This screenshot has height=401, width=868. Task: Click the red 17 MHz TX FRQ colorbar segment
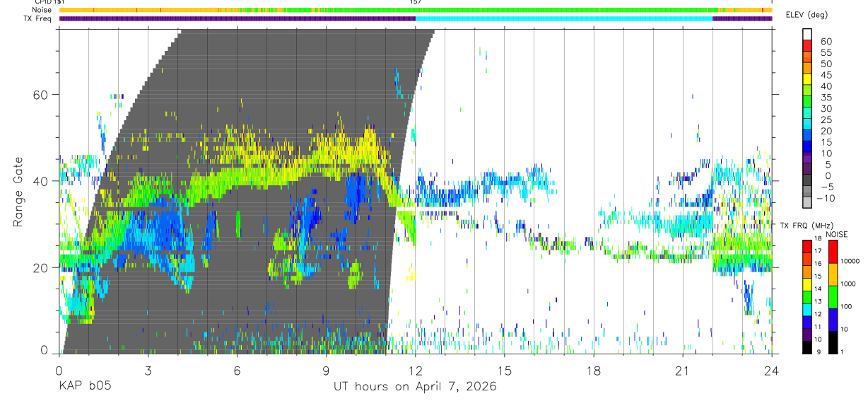[x=807, y=247]
